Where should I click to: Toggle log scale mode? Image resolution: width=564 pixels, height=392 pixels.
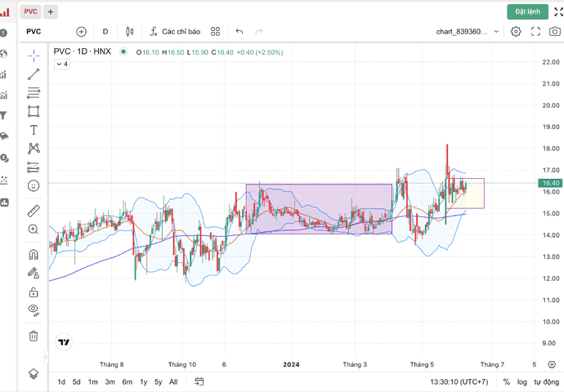point(522,382)
